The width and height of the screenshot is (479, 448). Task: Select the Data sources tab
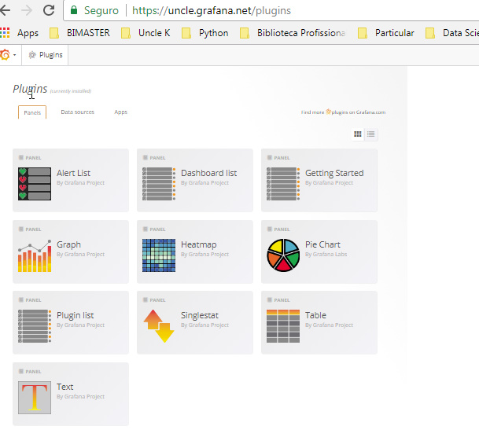pos(78,112)
